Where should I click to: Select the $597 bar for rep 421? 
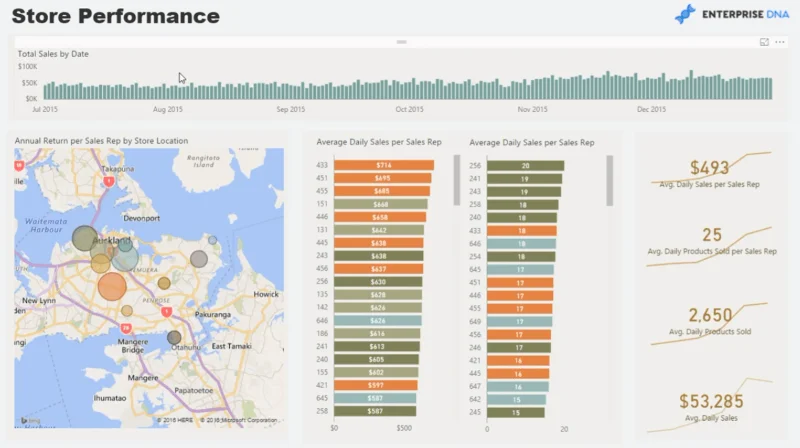(376, 385)
